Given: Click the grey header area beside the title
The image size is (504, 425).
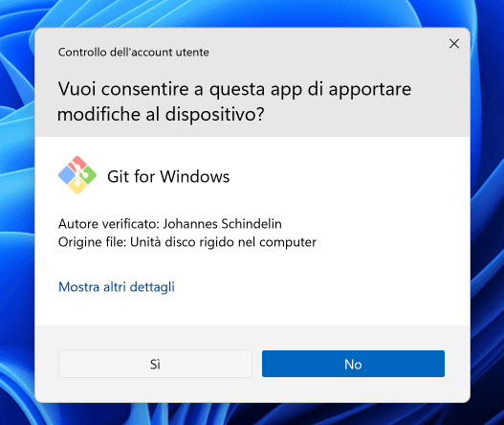Looking at the screenshot, I should click(x=321, y=52).
